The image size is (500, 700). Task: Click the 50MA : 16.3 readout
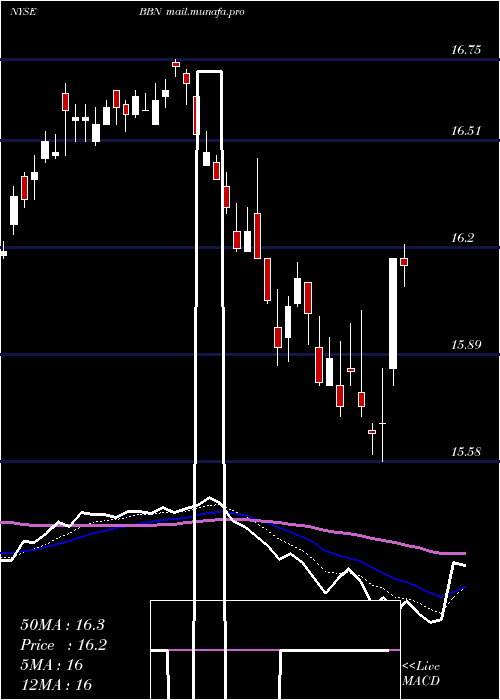click(62, 625)
